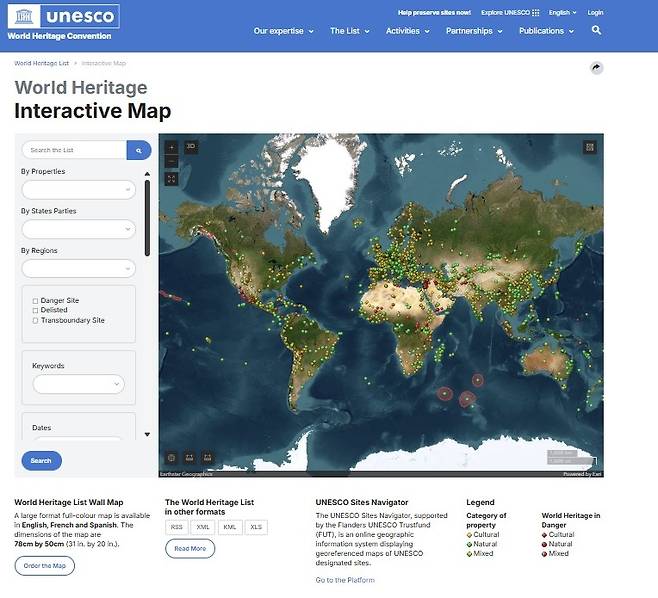
Task: Click the Mixed category legend marker
Action: [x=469, y=554]
